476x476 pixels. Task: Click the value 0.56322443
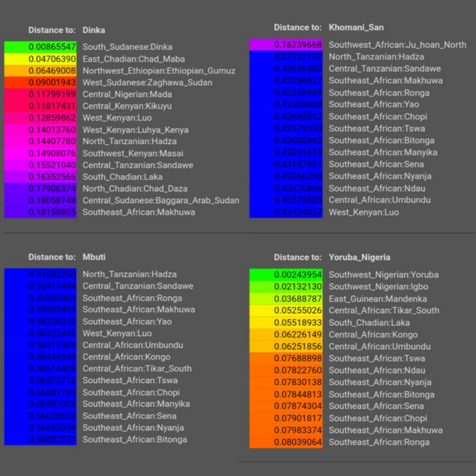[52, 333]
